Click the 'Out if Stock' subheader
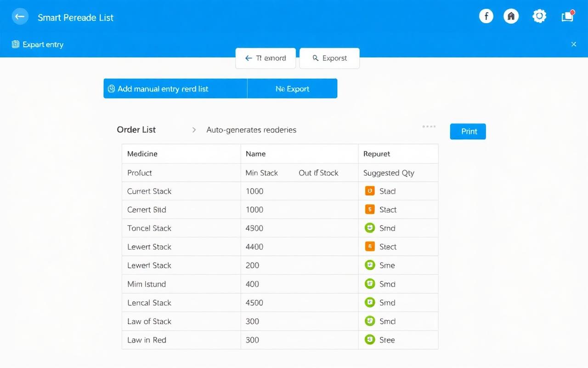 [x=318, y=173]
